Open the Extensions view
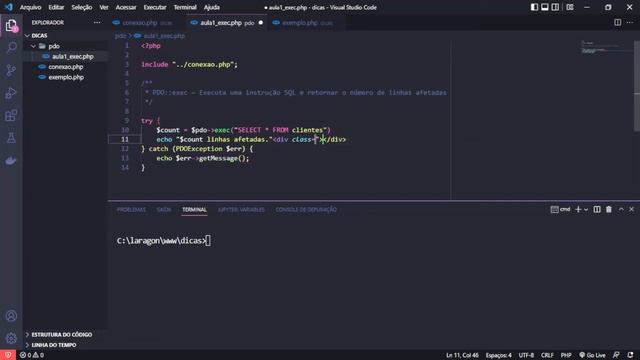 [x=11, y=116]
